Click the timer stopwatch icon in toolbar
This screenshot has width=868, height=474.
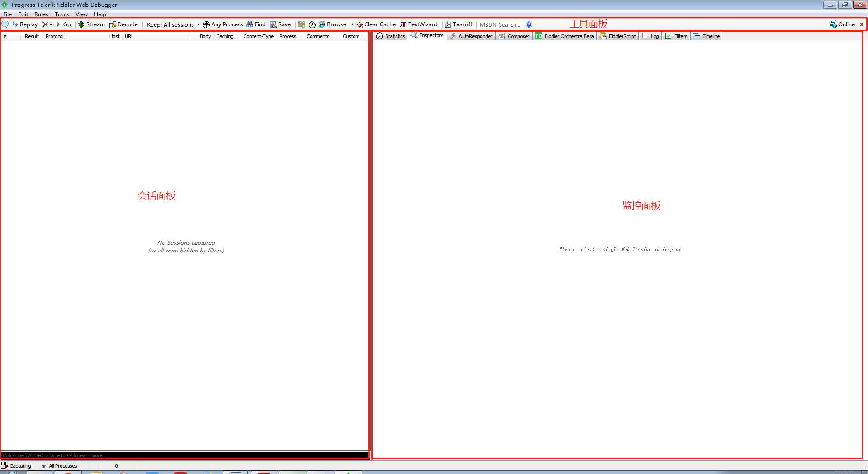click(x=312, y=24)
